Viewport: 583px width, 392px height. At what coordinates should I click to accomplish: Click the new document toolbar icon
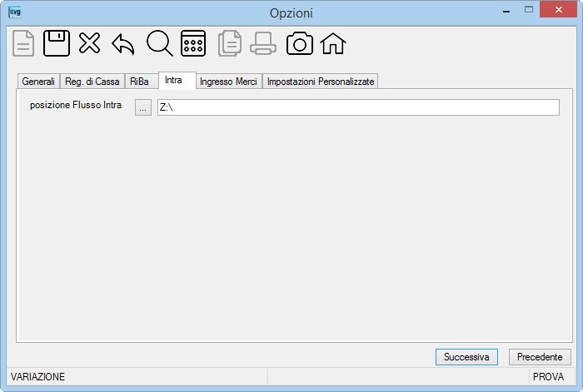tap(23, 43)
